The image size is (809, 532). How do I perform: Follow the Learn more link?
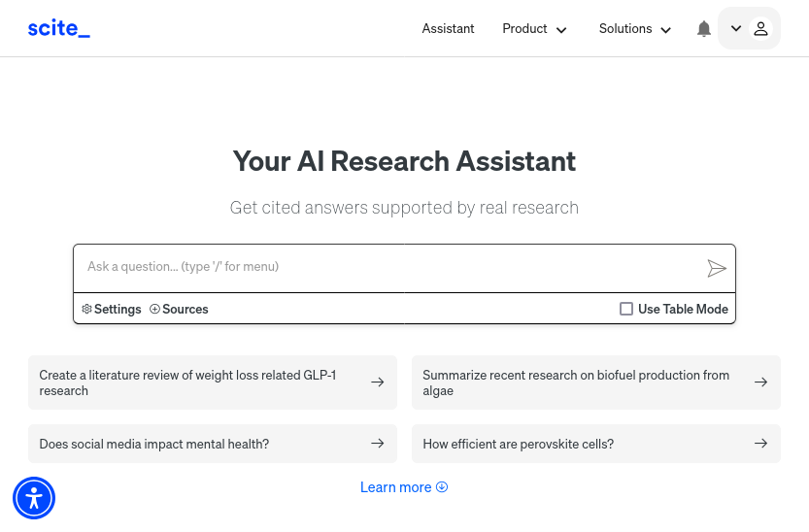pyautogui.click(x=395, y=487)
